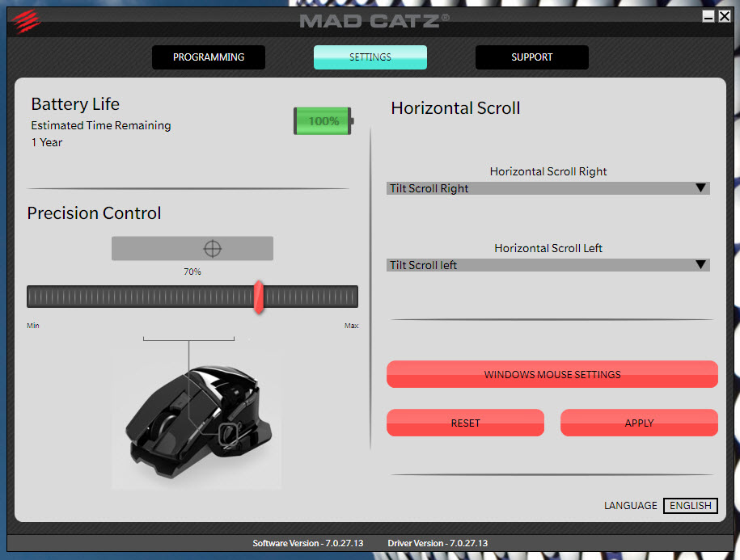Click the 'Min' slider label
Viewport: 740px width, 560px height.
(33, 326)
